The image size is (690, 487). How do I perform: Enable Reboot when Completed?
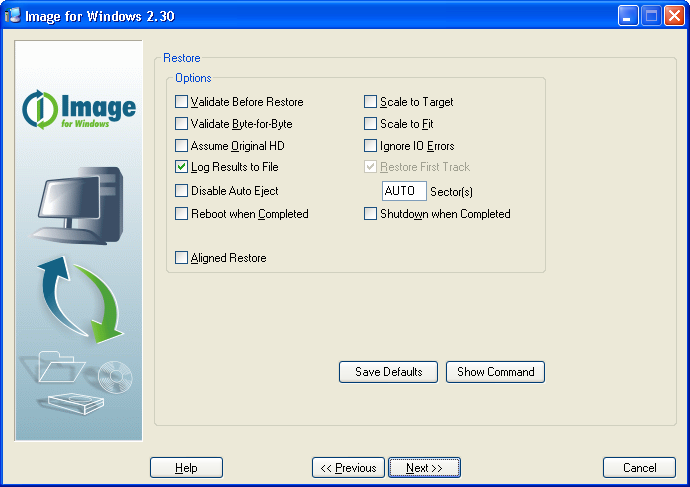tap(181, 214)
